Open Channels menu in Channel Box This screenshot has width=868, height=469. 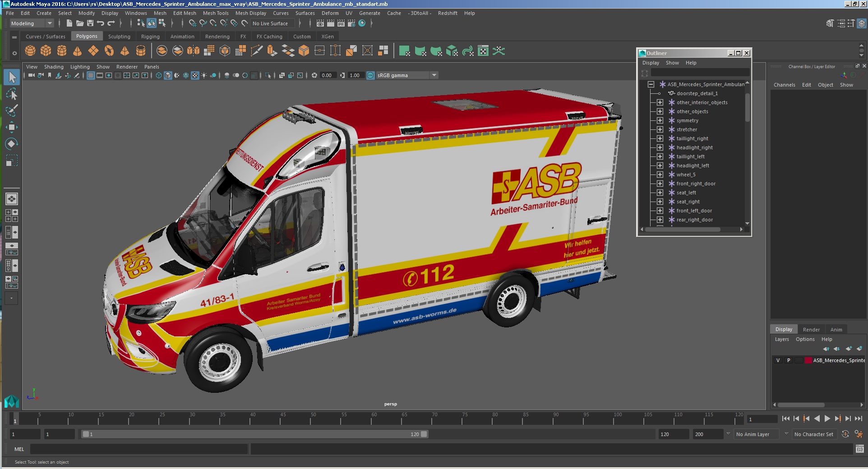click(x=785, y=85)
